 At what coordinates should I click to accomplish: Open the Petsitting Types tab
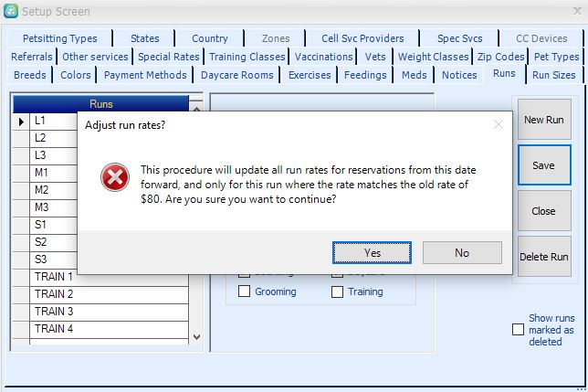click(x=59, y=38)
